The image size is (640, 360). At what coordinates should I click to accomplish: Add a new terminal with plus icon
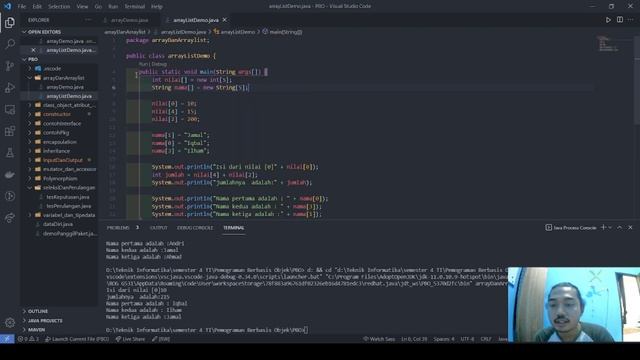pyautogui.click(x=603, y=227)
